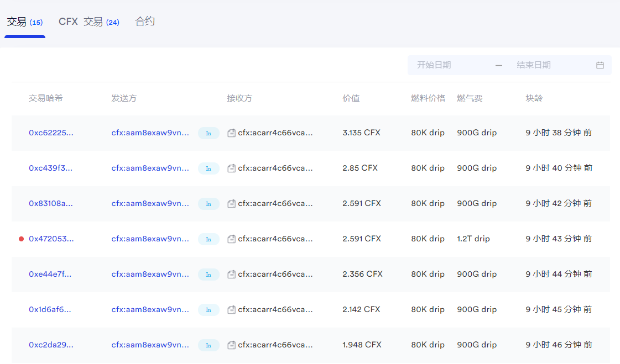The image size is (620, 364).
Task: Open sender address in the 0xe44e7f row
Action: [150, 274]
